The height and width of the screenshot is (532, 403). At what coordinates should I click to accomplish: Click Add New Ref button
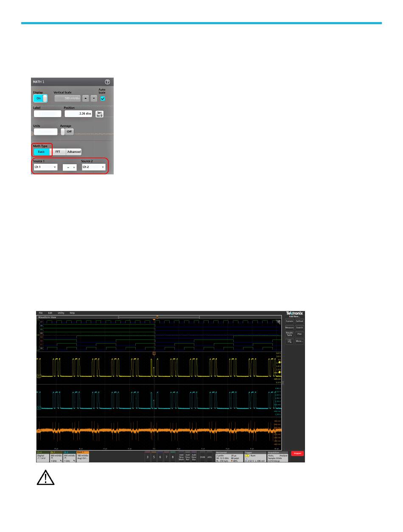coord(188,456)
